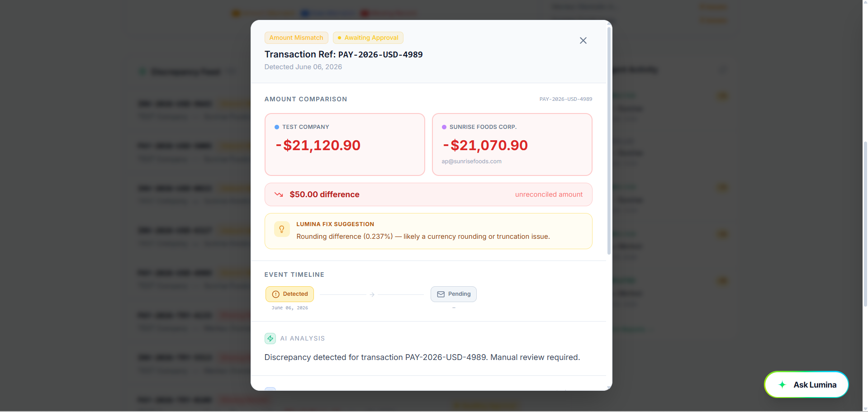The image size is (868, 412).
Task: Click the Amount Mismatch tag
Action: (x=296, y=38)
